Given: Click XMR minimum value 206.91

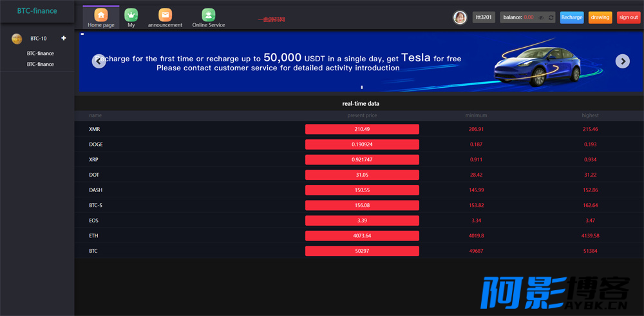Looking at the screenshot, I should click(x=476, y=129).
